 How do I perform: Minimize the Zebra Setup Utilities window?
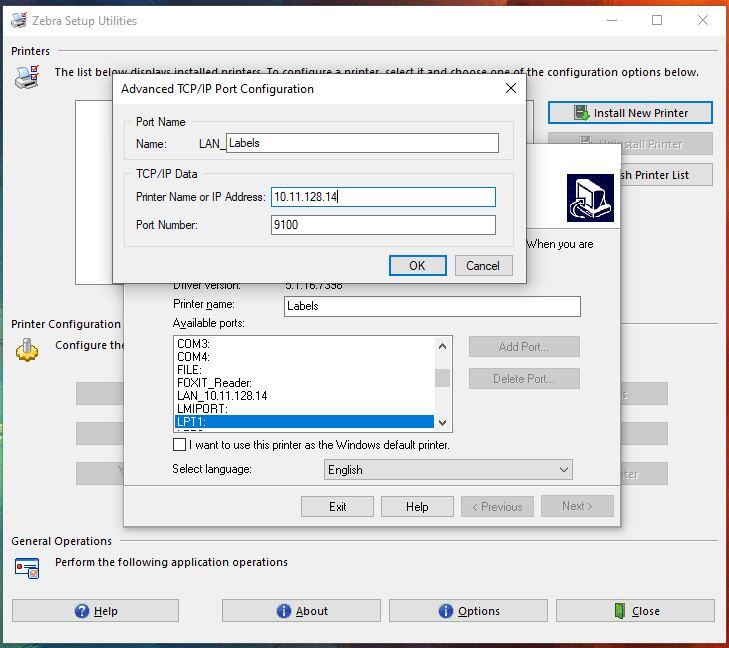click(612, 20)
